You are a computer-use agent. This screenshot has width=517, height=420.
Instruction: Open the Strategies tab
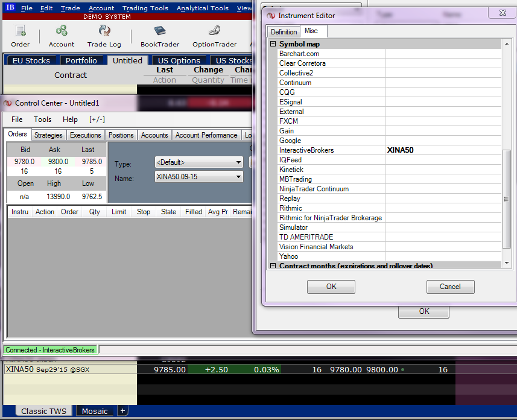48,135
